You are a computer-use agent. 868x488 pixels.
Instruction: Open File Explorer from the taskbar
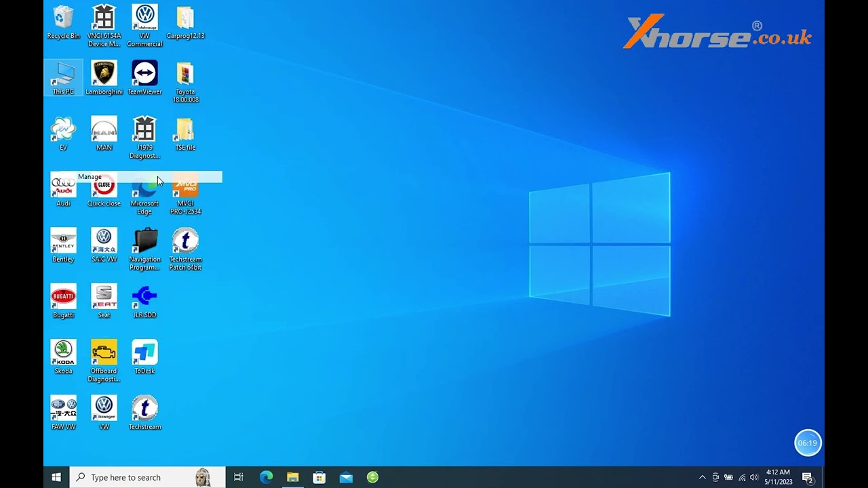click(292, 477)
